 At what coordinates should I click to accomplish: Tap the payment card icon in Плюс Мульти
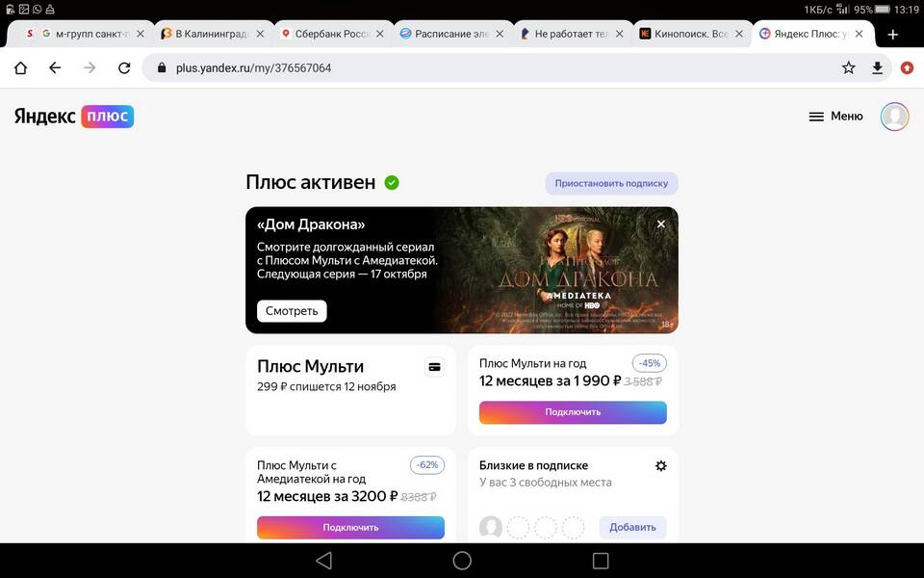(x=434, y=367)
